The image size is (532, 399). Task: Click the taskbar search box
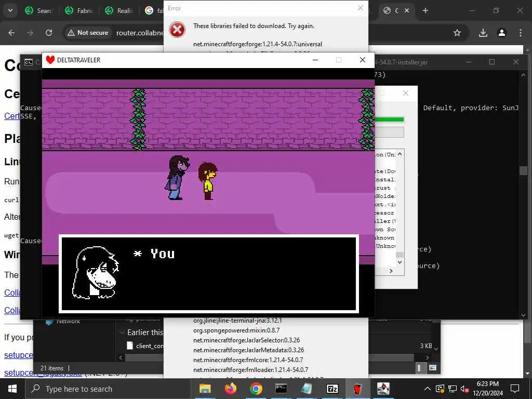click(108, 389)
